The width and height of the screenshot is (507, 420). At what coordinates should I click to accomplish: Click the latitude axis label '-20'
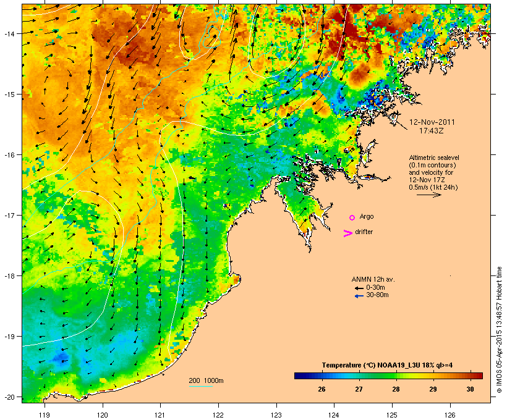[x=9, y=397]
